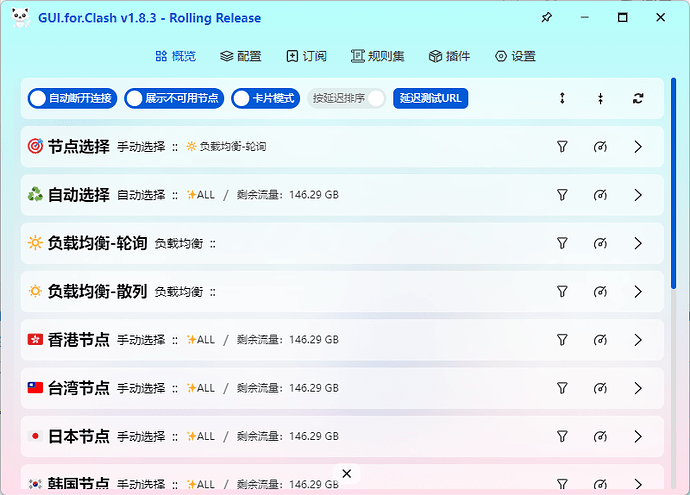
Task: Run delay test for 香港节点 group
Action: pyautogui.click(x=600, y=340)
